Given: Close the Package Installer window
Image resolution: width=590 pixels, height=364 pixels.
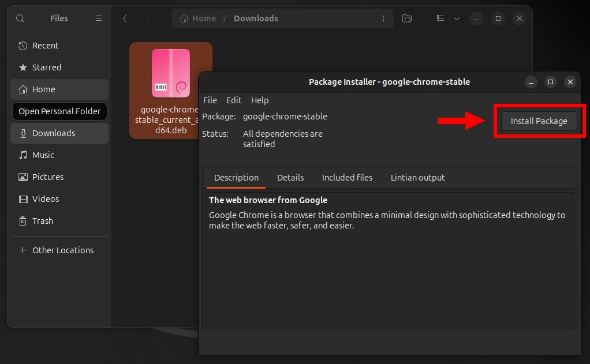Looking at the screenshot, I should [570, 82].
